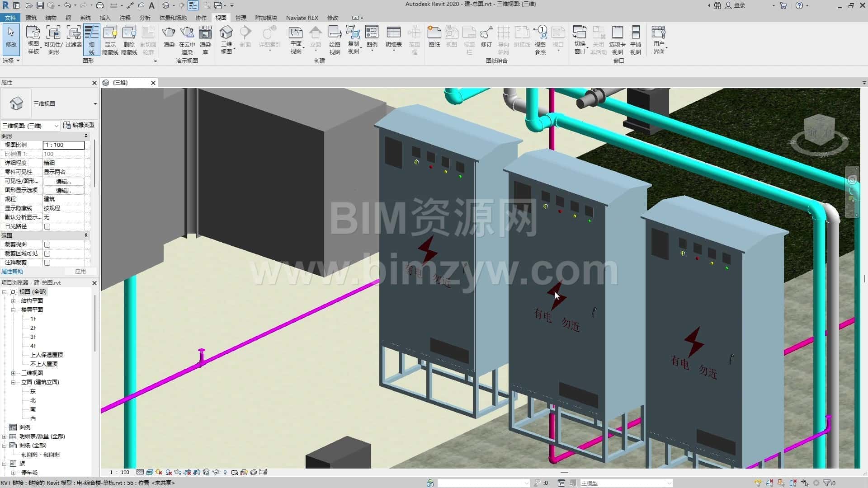Collapse the Graphics (图形) properties group
Screen dimensions: 868x488
[86, 136]
